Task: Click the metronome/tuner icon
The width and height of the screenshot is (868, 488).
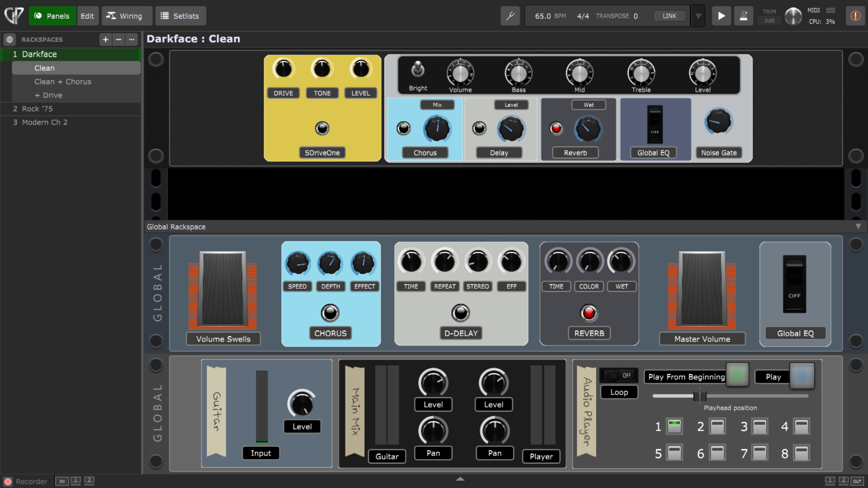Action: click(x=743, y=15)
